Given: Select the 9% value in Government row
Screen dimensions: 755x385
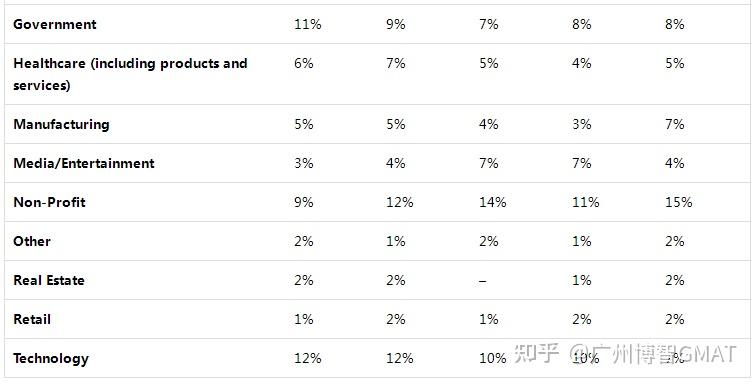Looking at the screenshot, I should (395, 25).
